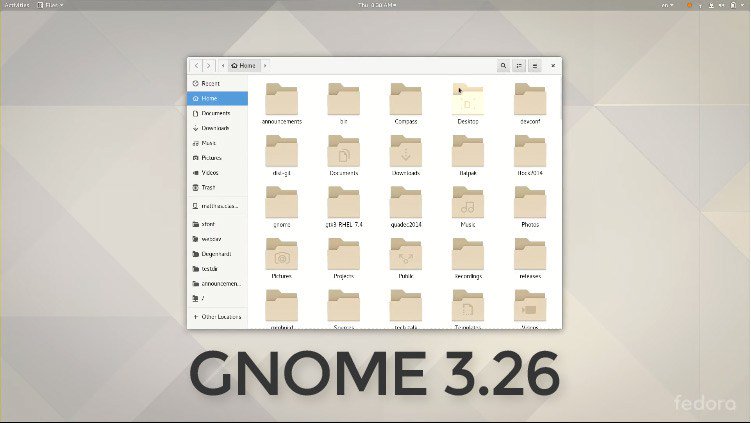Open Documents in the sidebar
Image resolution: width=751 pixels, height=423 pixels.
coord(217,113)
